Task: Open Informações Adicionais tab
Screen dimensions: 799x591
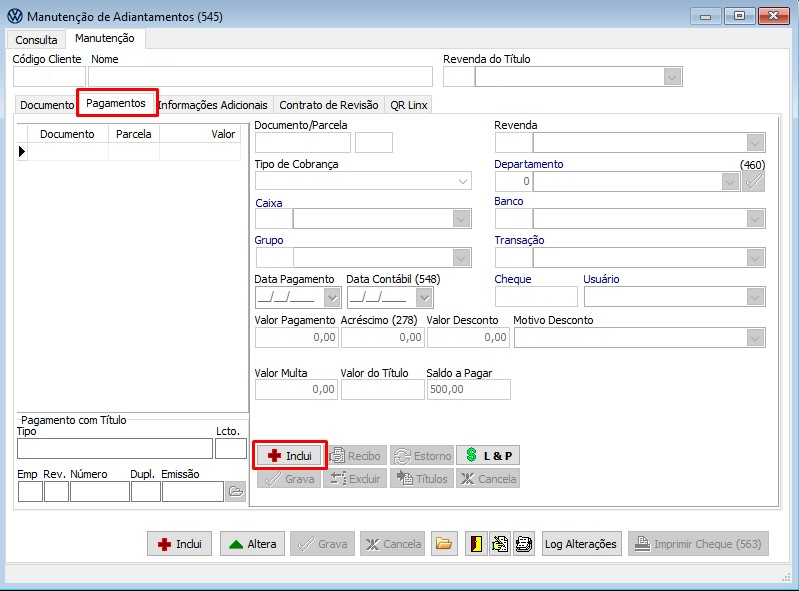Action: [213, 104]
